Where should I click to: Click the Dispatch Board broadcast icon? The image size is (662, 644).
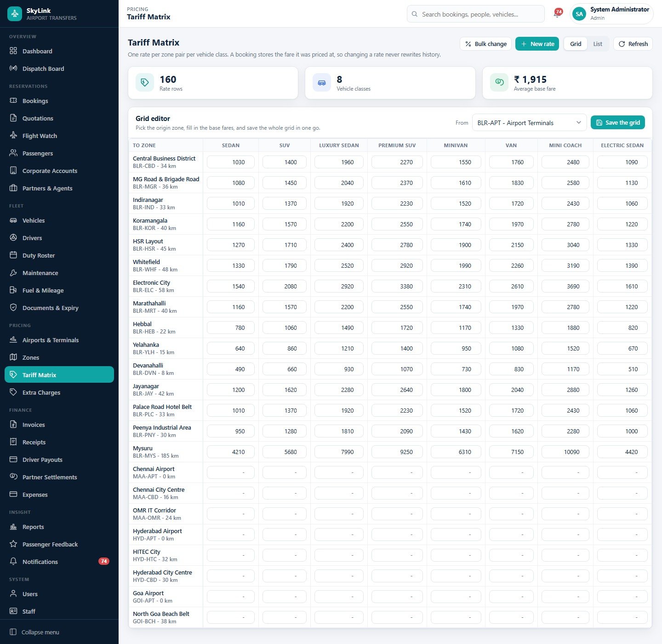point(13,69)
